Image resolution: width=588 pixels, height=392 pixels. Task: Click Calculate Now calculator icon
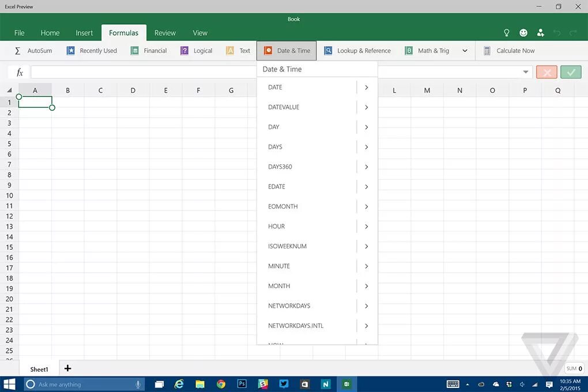[487, 51]
